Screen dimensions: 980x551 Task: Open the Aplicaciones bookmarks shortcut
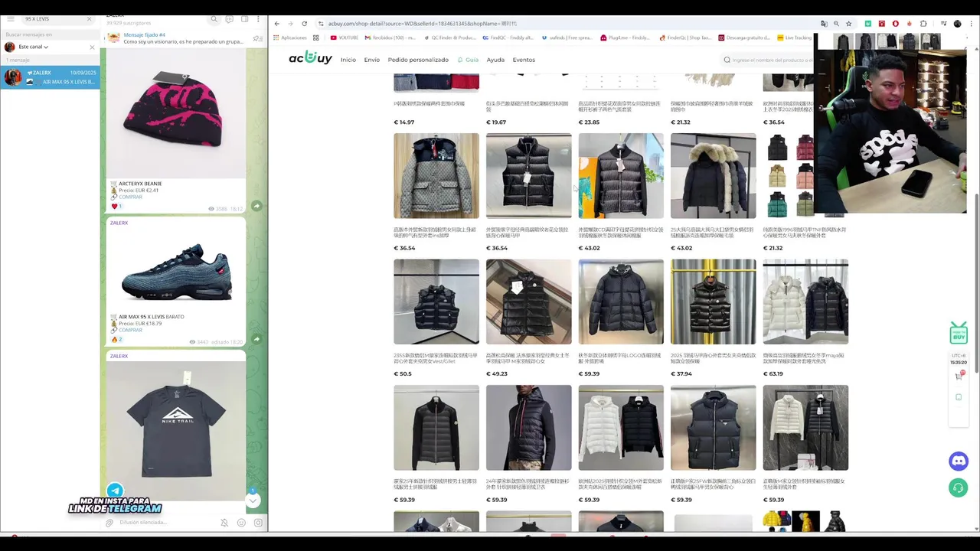[290, 37]
